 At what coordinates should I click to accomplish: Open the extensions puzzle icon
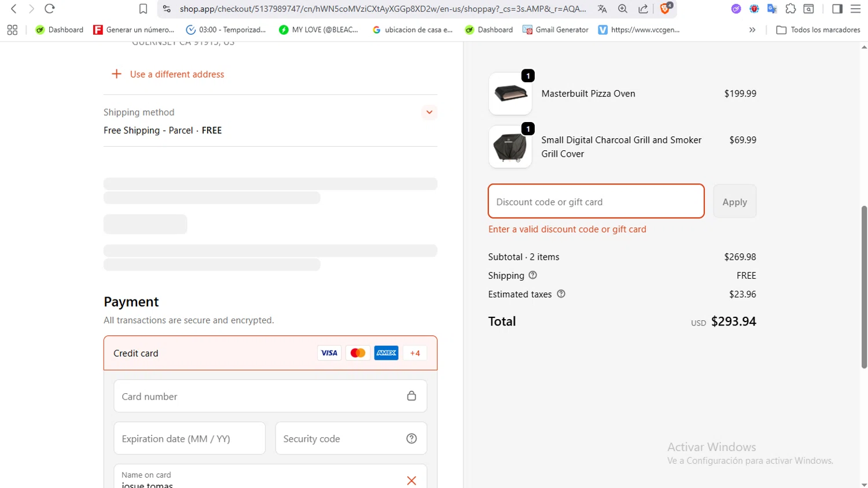pyautogui.click(x=790, y=9)
